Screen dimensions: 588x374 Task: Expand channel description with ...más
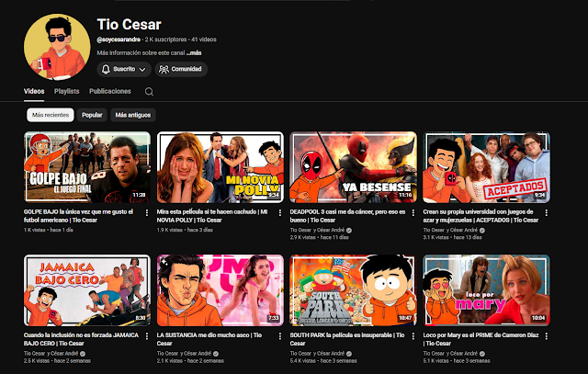194,53
